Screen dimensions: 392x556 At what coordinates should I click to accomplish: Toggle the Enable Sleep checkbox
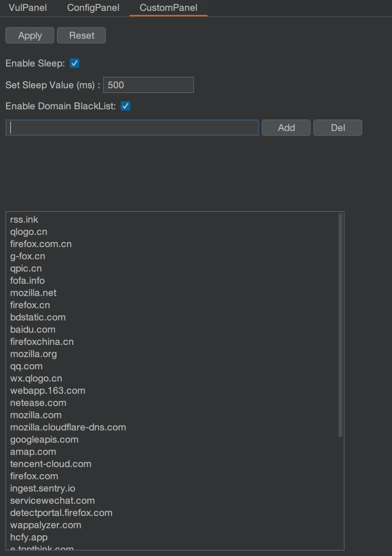tap(74, 63)
